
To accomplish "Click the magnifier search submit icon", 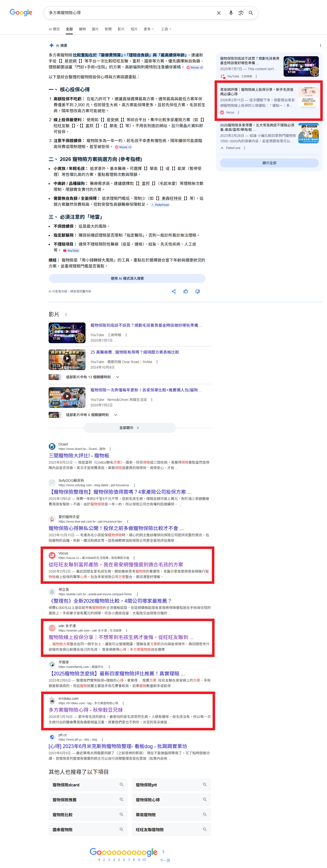I will [x=251, y=13].
